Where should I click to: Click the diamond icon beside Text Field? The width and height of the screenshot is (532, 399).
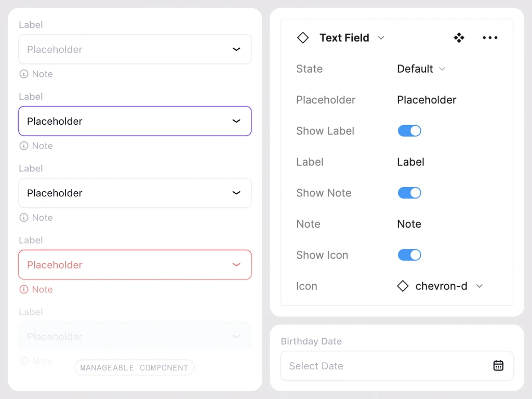[x=303, y=37]
